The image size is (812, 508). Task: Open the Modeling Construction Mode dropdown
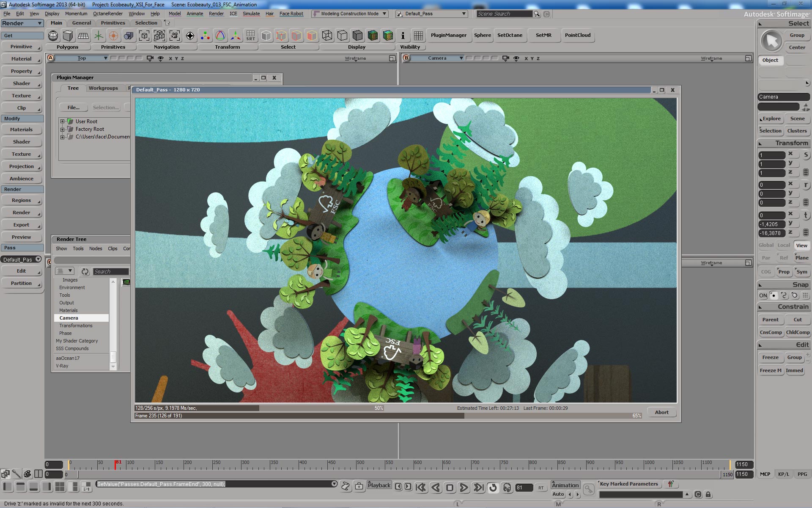(x=384, y=14)
